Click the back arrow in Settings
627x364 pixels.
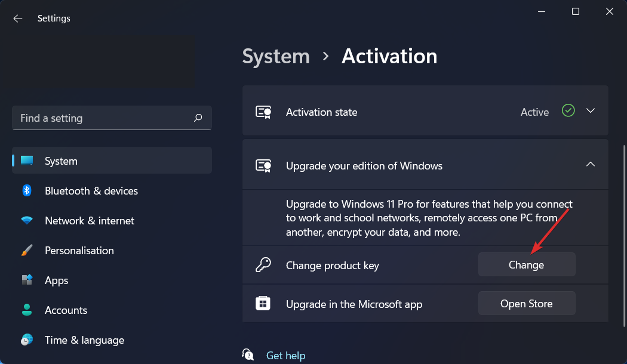(x=17, y=18)
